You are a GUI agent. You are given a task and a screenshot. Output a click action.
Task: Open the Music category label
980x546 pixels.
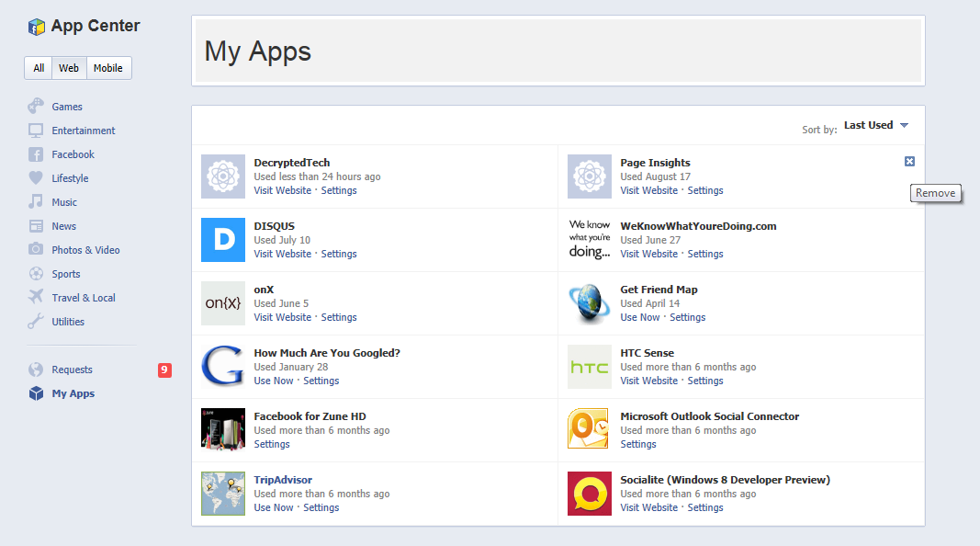[x=64, y=202]
